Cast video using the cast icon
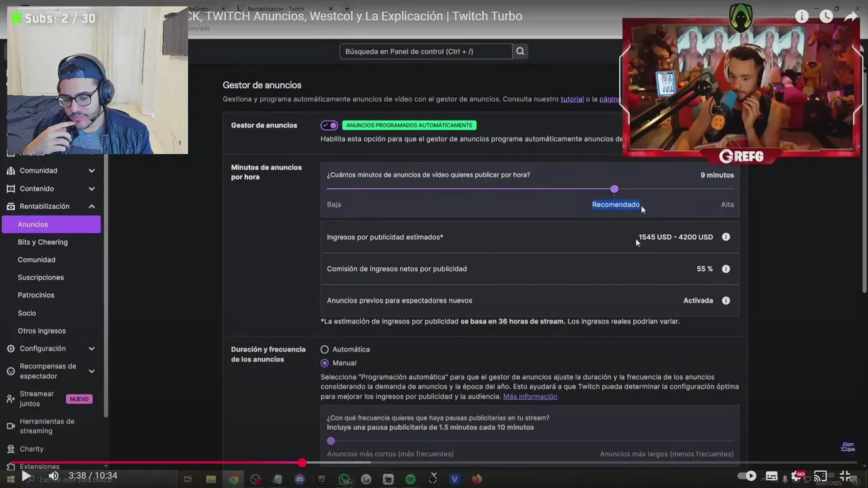The image size is (868, 488). click(821, 476)
